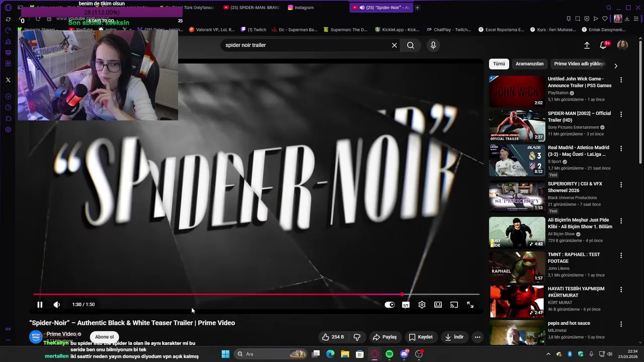
Task: Seek on the red video progress bar
Action: tap(256, 295)
